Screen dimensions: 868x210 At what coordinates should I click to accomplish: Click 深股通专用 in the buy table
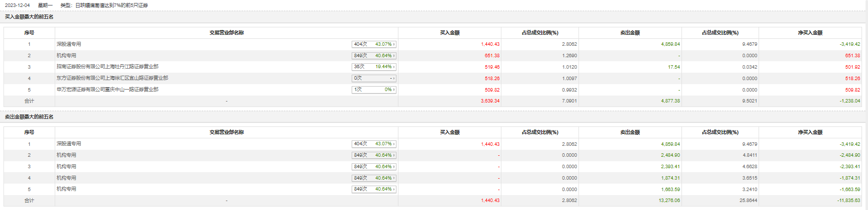tap(69, 44)
